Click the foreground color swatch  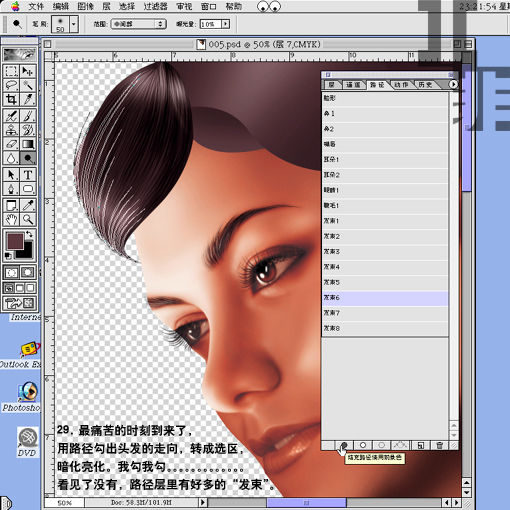click(x=14, y=241)
